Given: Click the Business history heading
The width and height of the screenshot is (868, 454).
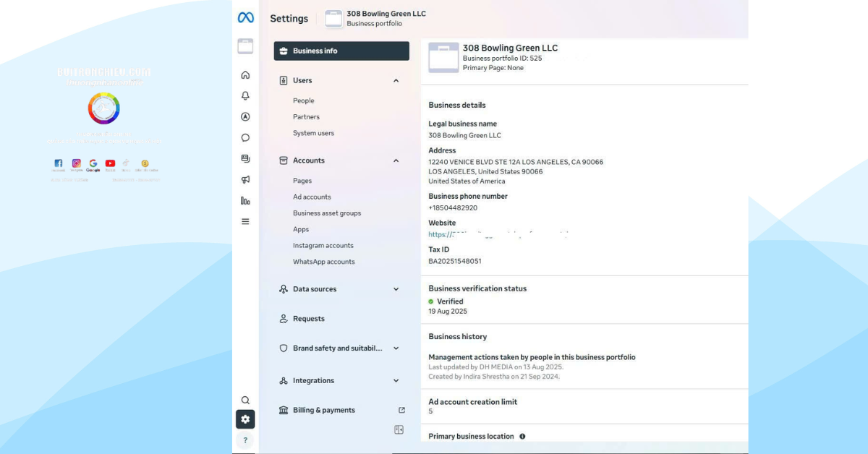Looking at the screenshot, I should 458,337.
